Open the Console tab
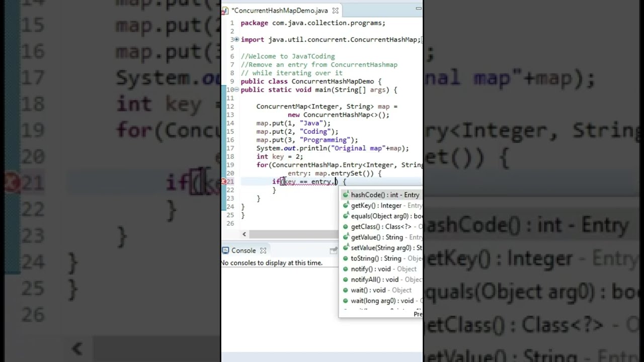The image size is (644, 362). tap(244, 250)
